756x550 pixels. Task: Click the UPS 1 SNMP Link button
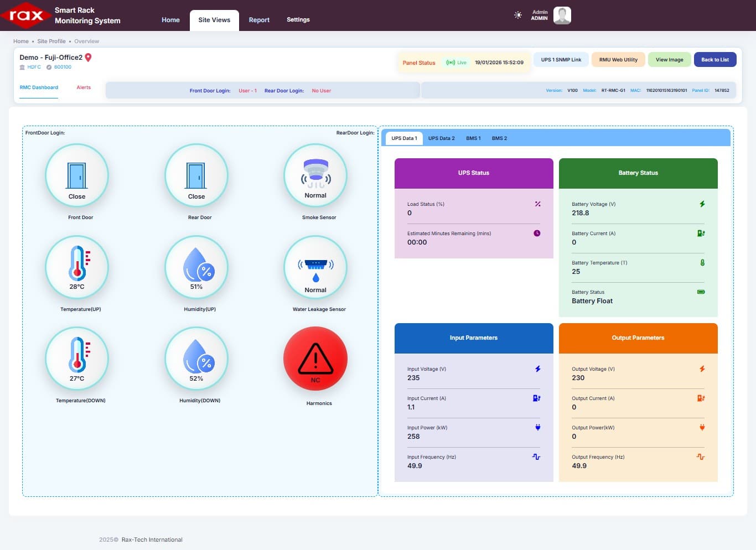click(x=561, y=60)
